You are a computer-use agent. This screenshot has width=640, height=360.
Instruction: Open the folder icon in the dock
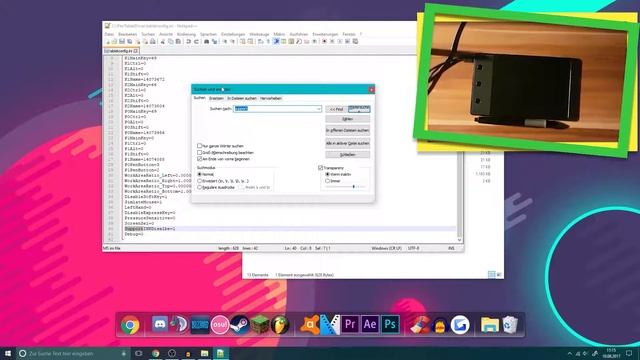(490, 325)
